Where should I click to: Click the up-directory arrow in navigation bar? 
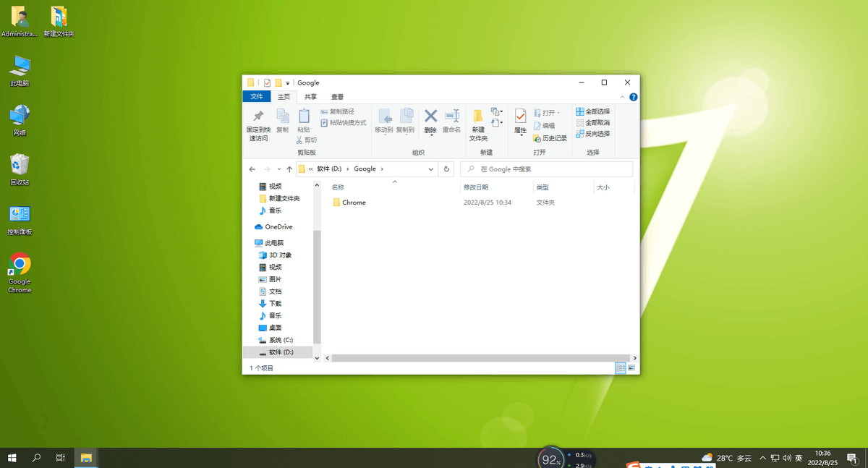[x=289, y=169]
